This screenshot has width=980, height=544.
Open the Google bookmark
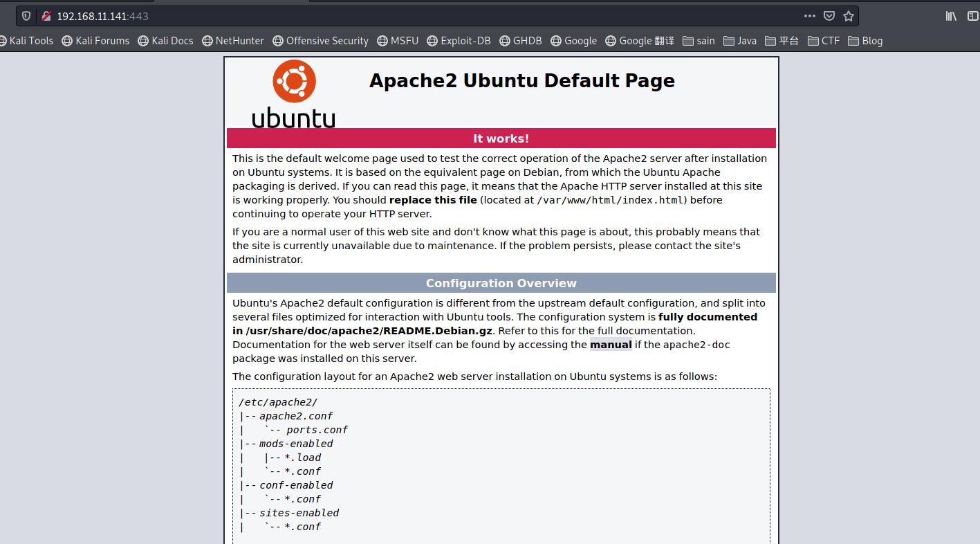point(574,41)
